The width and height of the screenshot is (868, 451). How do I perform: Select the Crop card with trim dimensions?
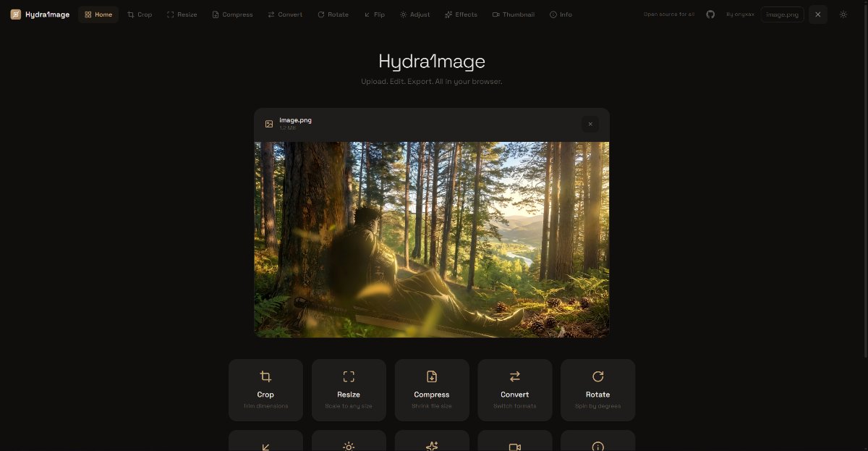click(x=265, y=389)
